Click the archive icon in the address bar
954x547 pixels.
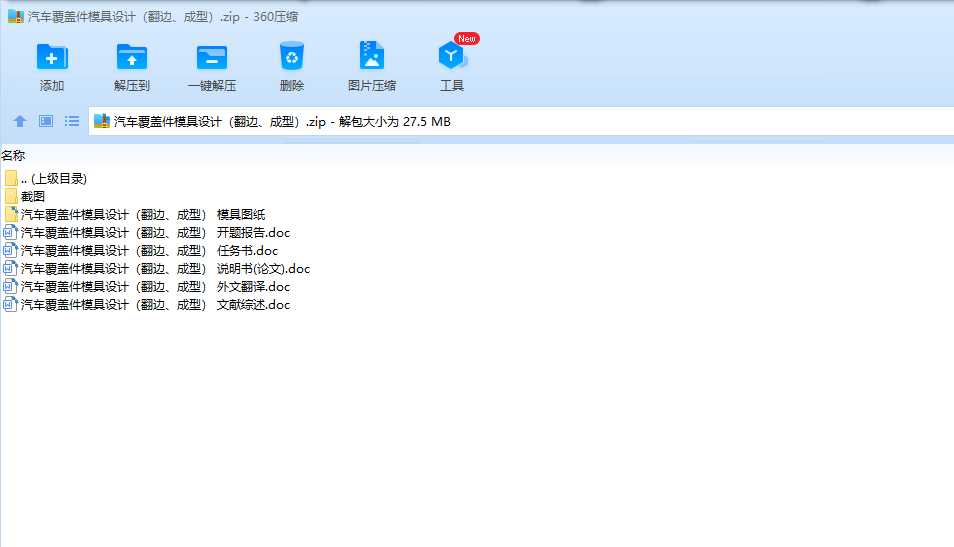point(102,121)
